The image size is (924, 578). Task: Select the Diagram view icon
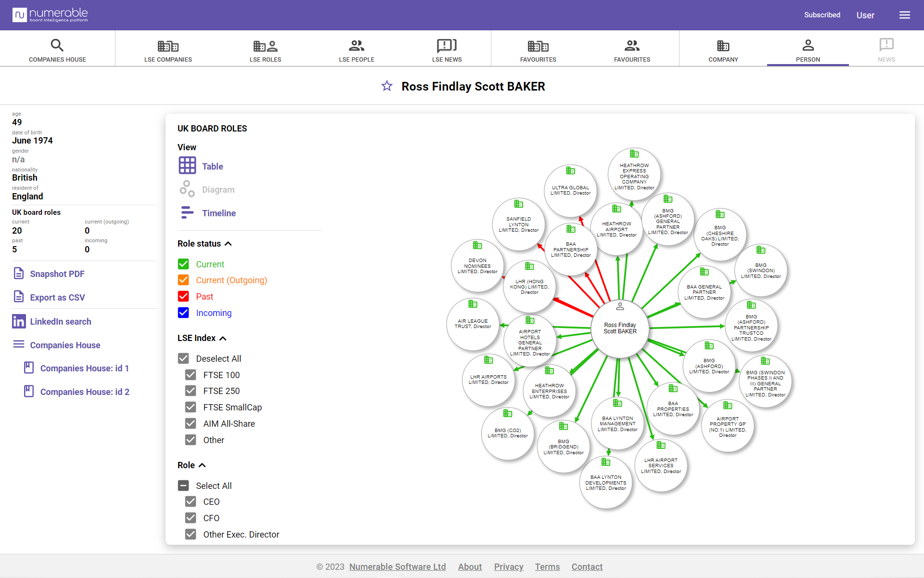[187, 189]
